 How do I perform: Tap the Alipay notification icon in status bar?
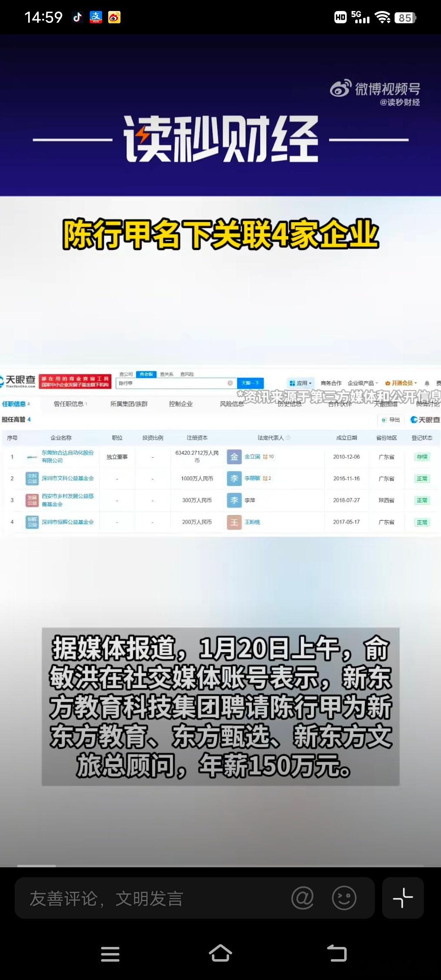pos(96,17)
